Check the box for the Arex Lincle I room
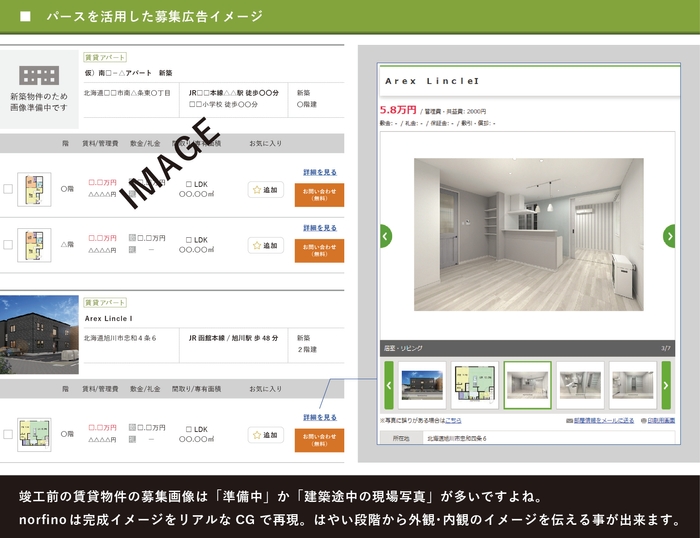The width and height of the screenshot is (700, 538). coord(8,435)
